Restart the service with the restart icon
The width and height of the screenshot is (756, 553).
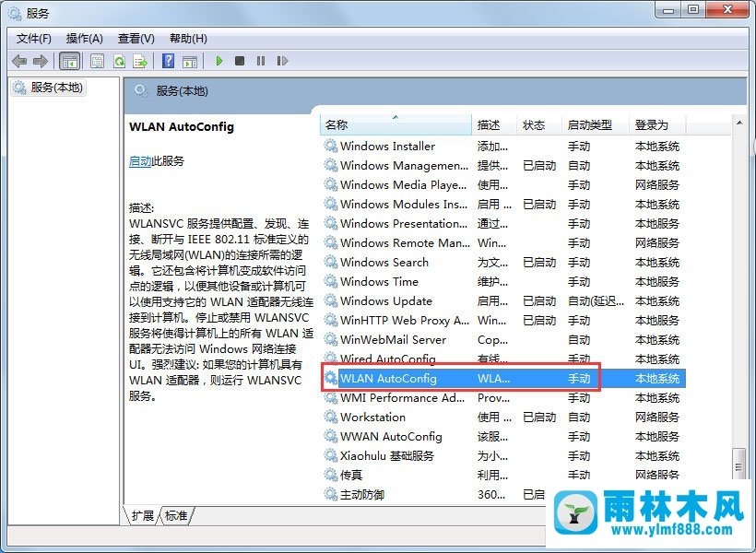[x=282, y=61]
